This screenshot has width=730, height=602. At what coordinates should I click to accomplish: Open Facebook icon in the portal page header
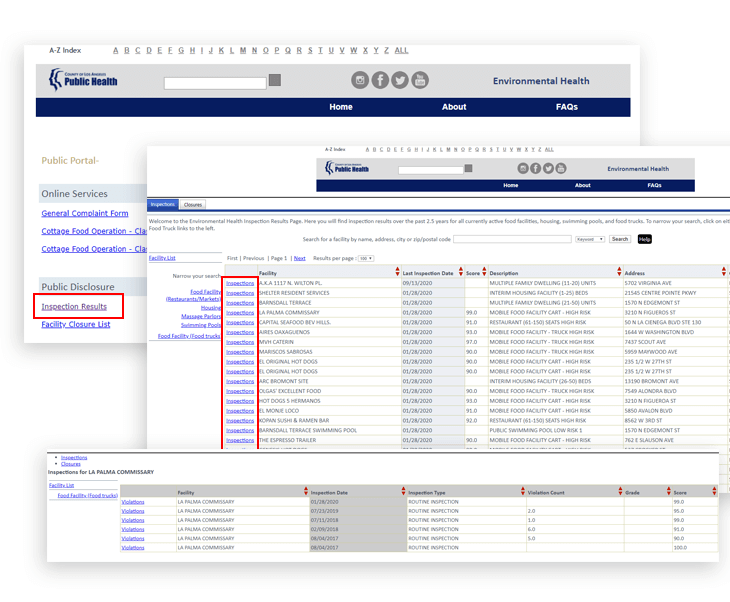pyautogui.click(x=380, y=80)
